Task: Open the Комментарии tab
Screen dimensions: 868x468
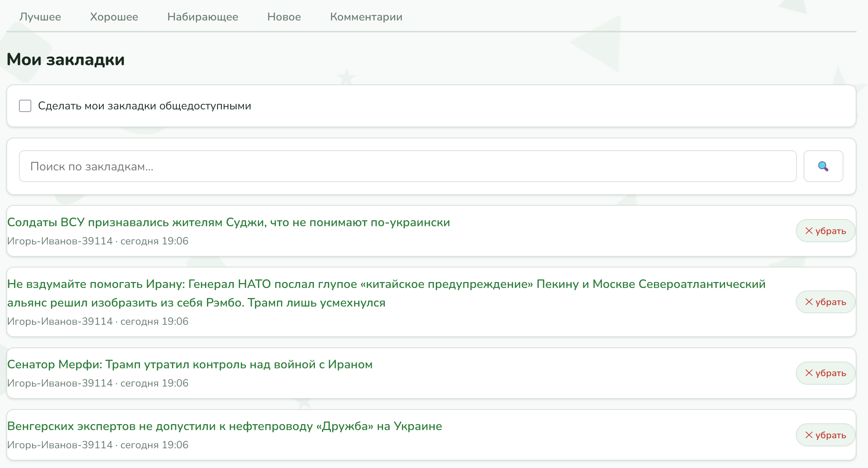Action: coord(366,17)
